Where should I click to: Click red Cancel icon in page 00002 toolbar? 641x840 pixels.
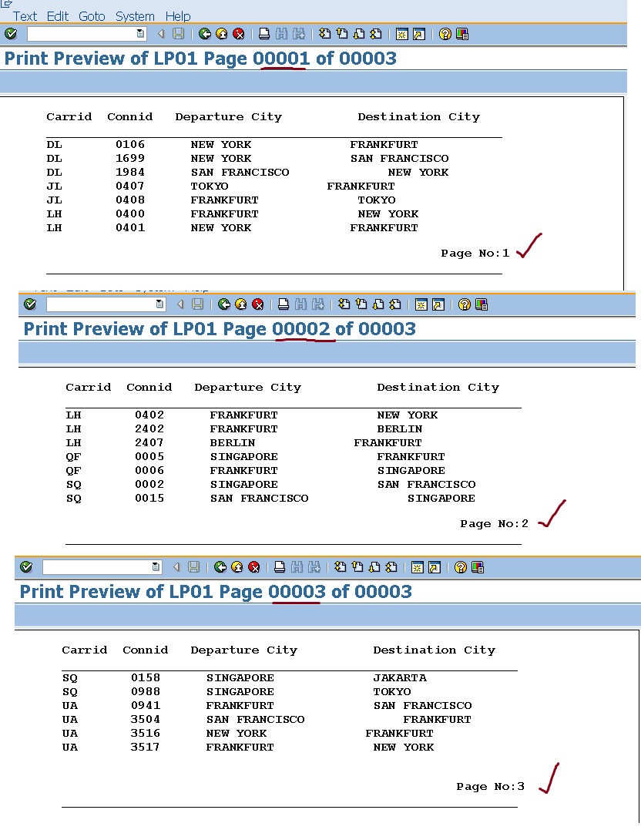click(x=258, y=305)
